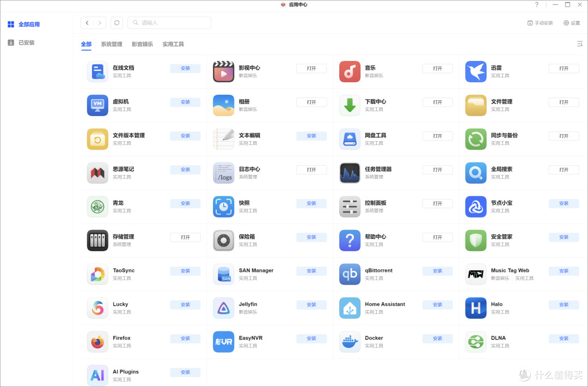Install the Home Assistant app
This screenshot has width=588, height=387.
click(x=437, y=305)
